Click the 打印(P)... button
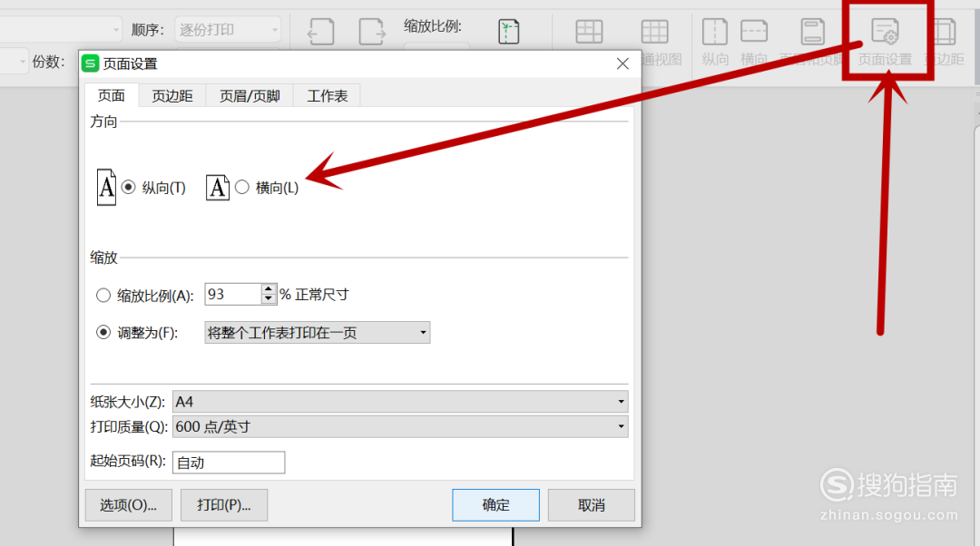 pyautogui.click(x=224, y=505)
